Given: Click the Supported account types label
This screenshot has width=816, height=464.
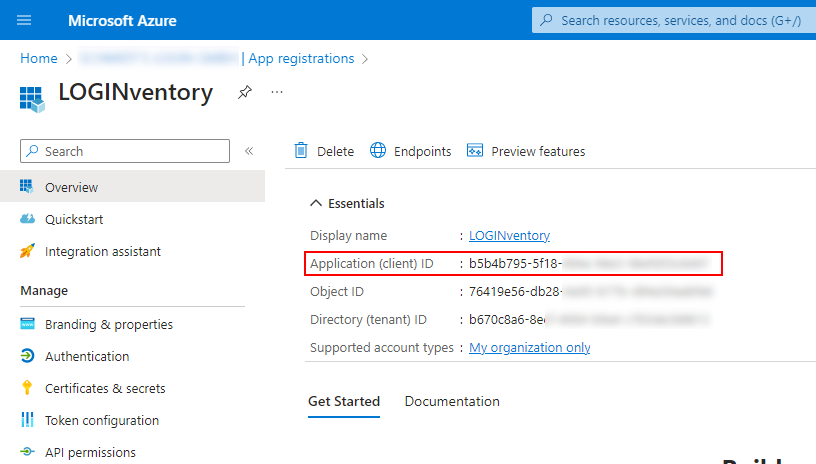Looking at the screenshot, I should [382, 347].
